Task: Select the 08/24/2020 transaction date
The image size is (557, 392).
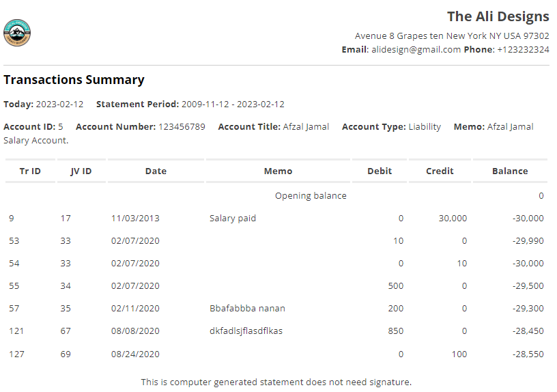Action: pyautogui.click(x=135, y=354)
